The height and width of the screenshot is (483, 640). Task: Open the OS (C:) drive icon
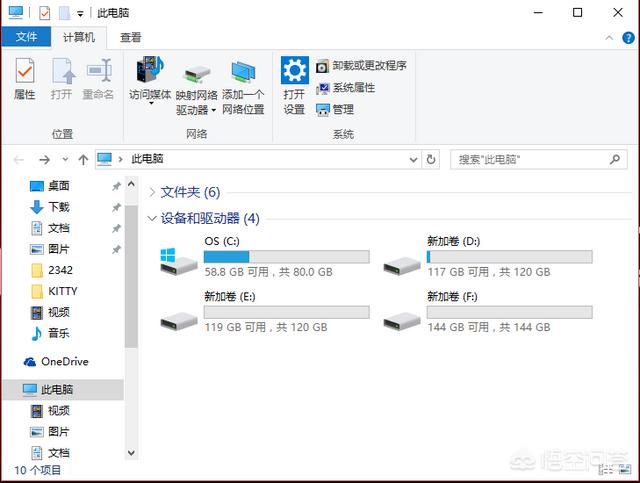(178, 262)
